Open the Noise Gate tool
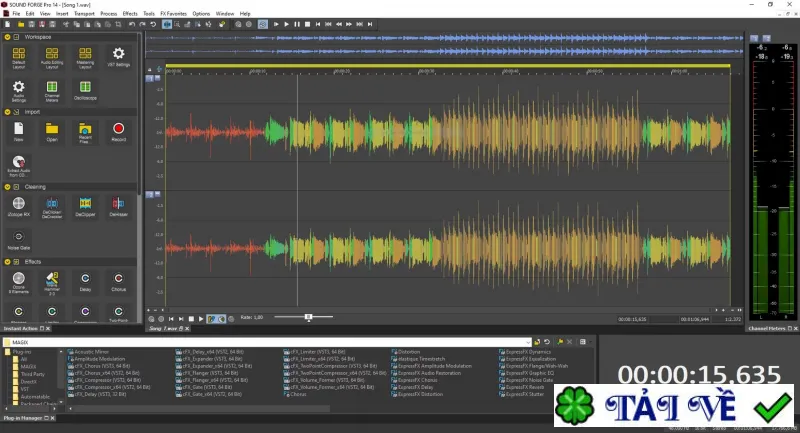 (18, 240)
